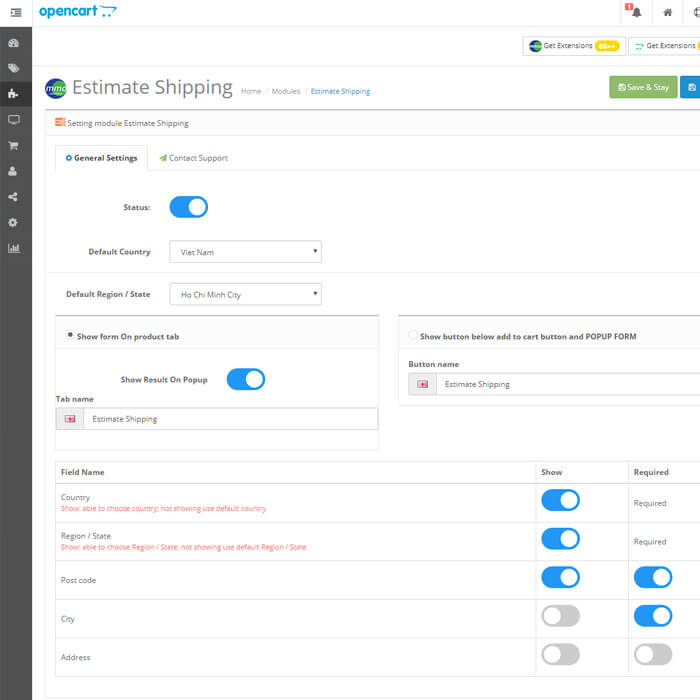Open the Reports bar chart sidebar icon
The image size is (700, 700).
click(x=14, y=248)
